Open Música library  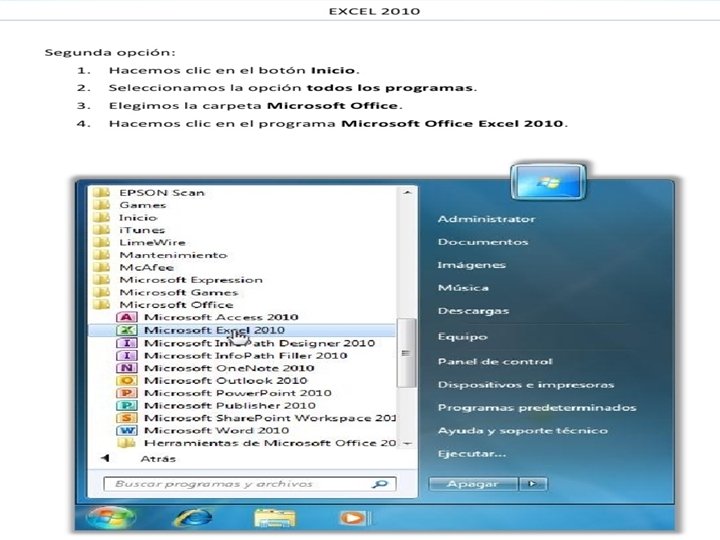click(463, 288)
